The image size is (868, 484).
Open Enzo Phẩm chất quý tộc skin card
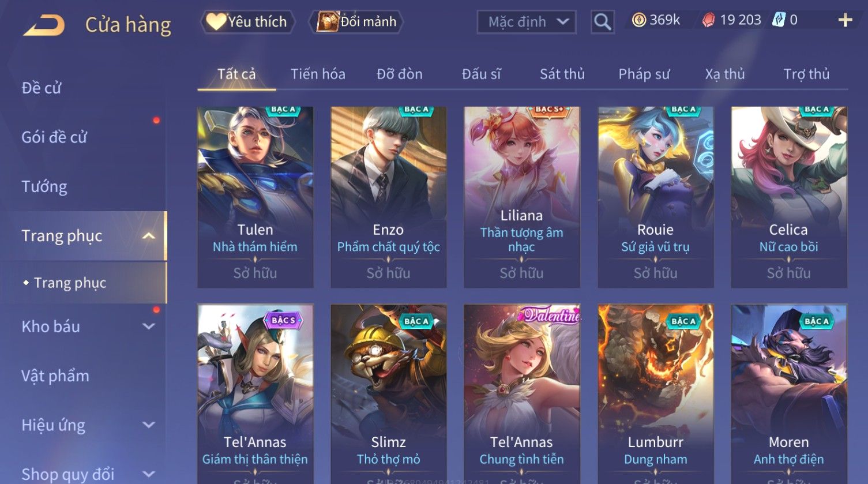pyautogui.click(x=388, y=197)
